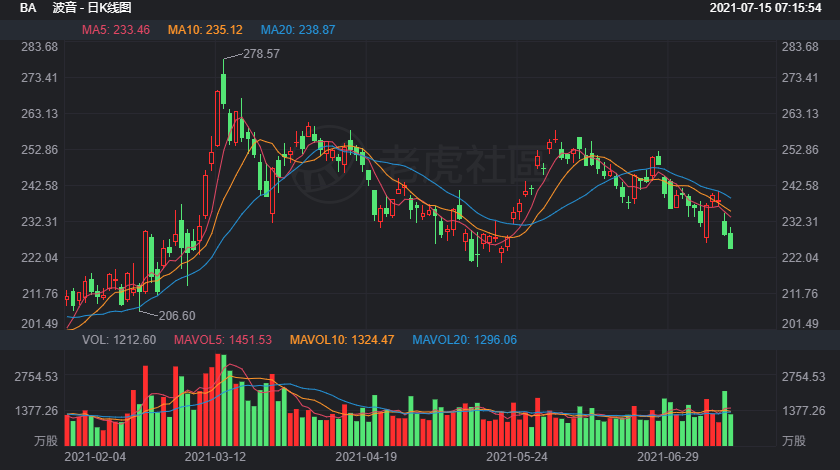Click the timestamp 2021-07-15 07:15:54
The image size is (840, 470).
pos(766,8)
